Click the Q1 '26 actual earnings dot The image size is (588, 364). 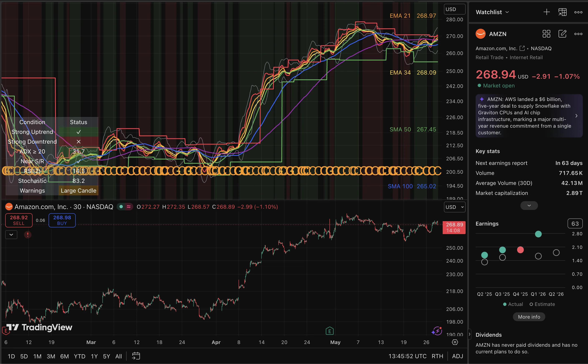[x=538, y=234]
